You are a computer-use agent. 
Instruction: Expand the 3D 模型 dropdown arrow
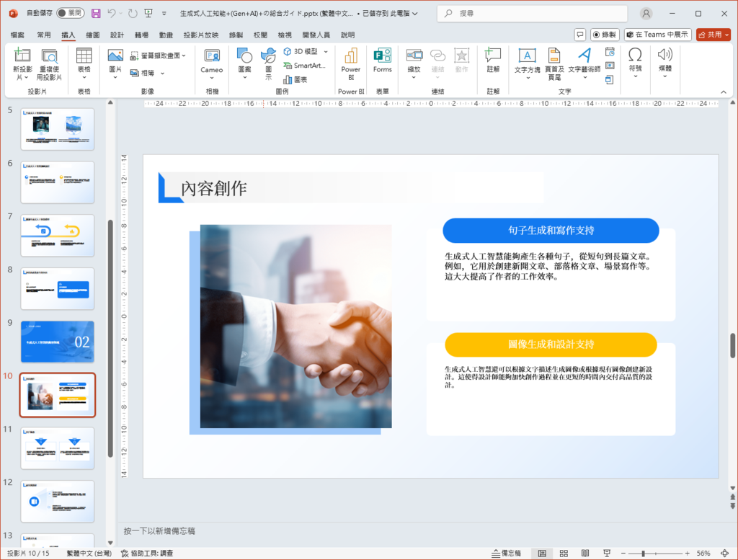tap(326, 51)
